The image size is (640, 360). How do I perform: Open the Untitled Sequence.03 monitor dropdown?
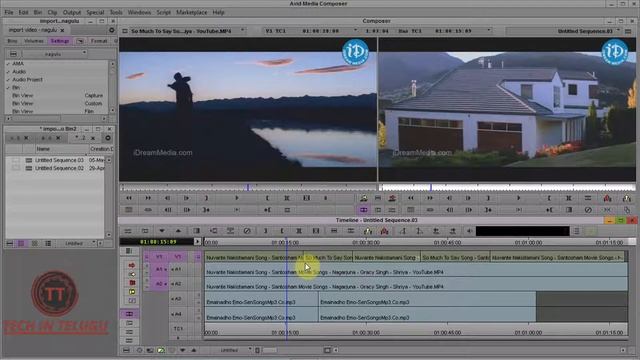click(x=619, y=31)
